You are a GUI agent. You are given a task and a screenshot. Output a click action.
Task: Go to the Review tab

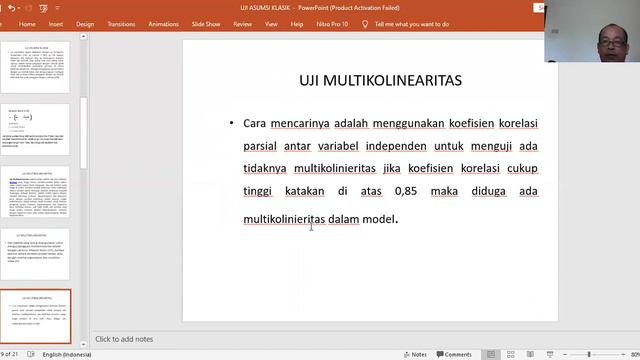pos(242,24)
